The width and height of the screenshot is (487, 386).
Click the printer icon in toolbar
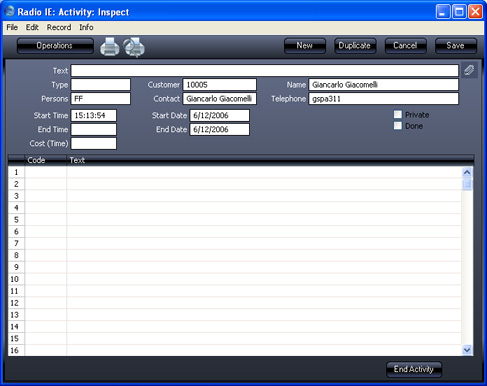click(x=110, y=47)
